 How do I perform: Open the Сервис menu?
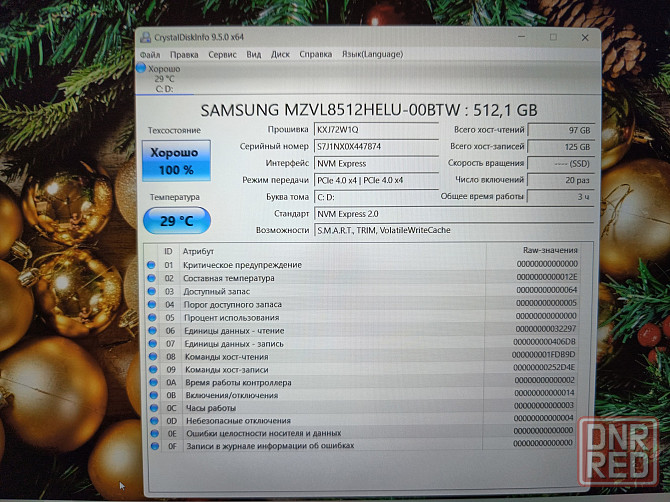point(222,55)
